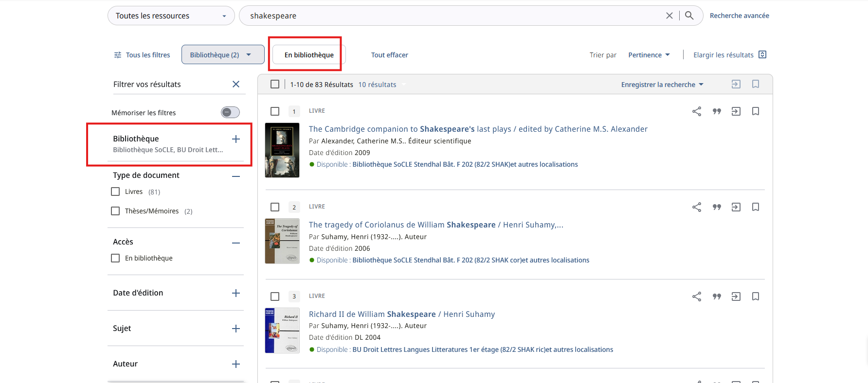Viewport: 868px width, 383px height.
Task: Bookmark result 3, the Richard II record
Action: click(756, 296)
